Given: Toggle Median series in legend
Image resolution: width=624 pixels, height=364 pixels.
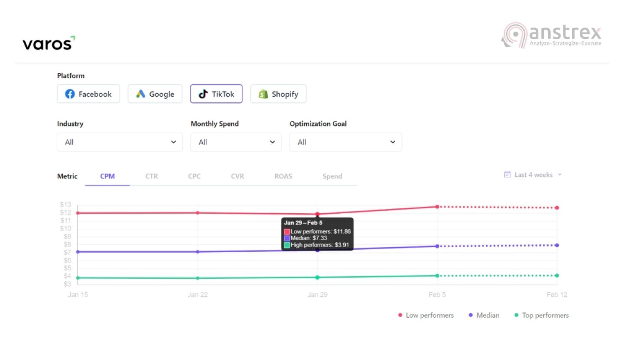Looking at the screenshot, I should point(484,315).
